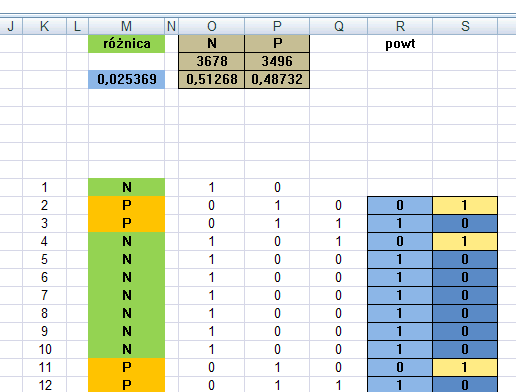Click column Q cell in row 3
Viewport: 516px width, 392px height.
[x=338, y=223]
